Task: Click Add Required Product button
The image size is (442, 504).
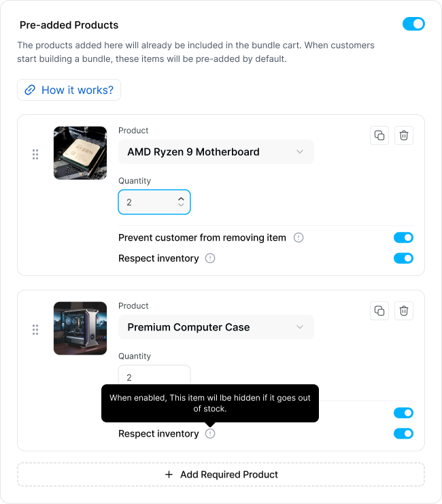Action: pyautogui.click(x=221, y=475)
